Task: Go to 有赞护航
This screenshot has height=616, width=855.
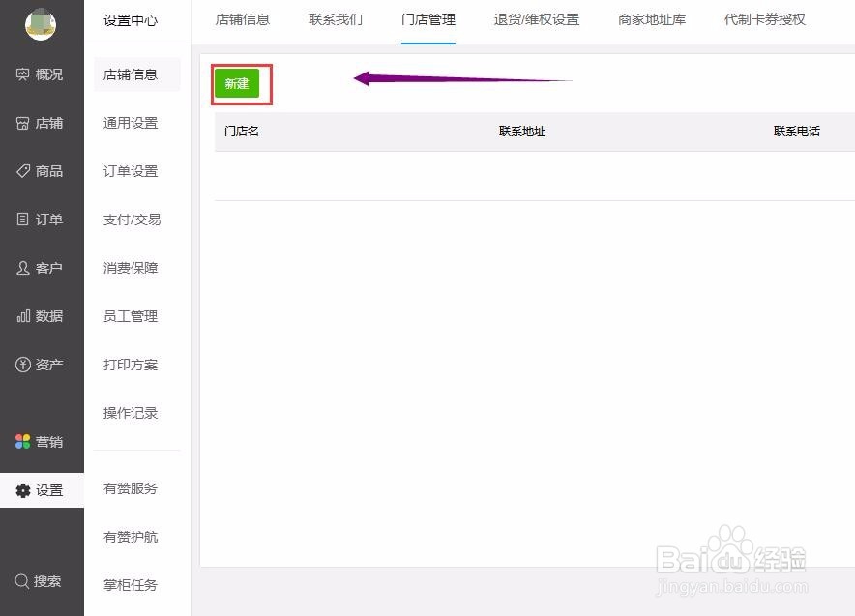Action: (131, 537)
